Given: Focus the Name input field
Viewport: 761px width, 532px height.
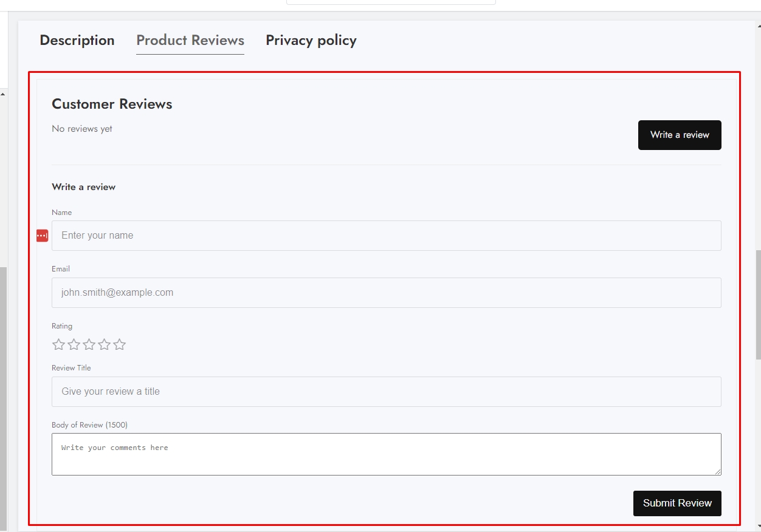Looking at the screenshot, I should (x=386, y=236).
